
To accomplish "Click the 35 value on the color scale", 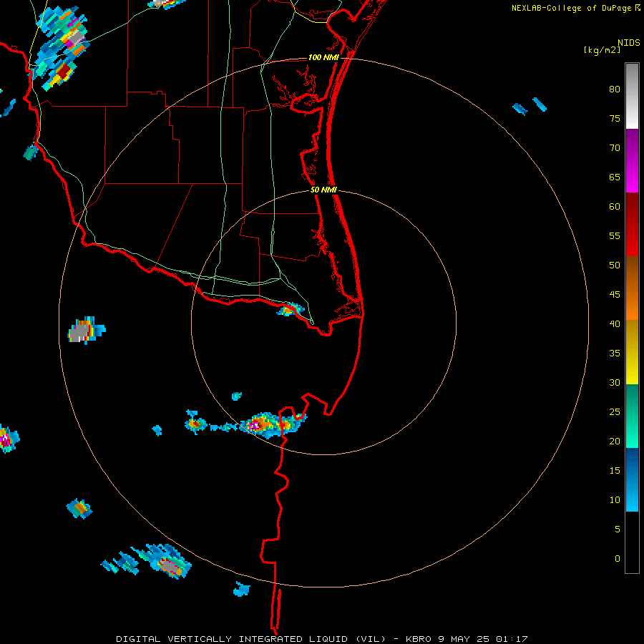I will coord(615,353).
